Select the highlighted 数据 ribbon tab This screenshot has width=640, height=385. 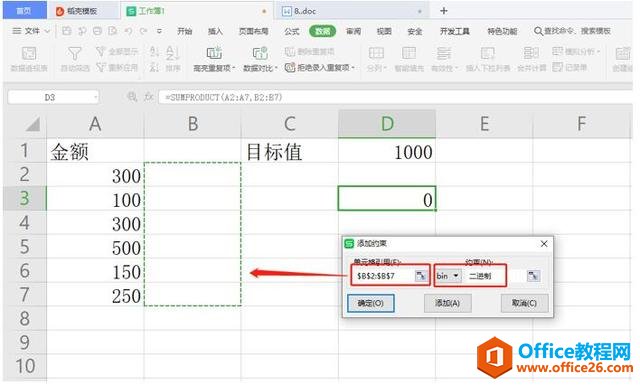tap(322, 31)
